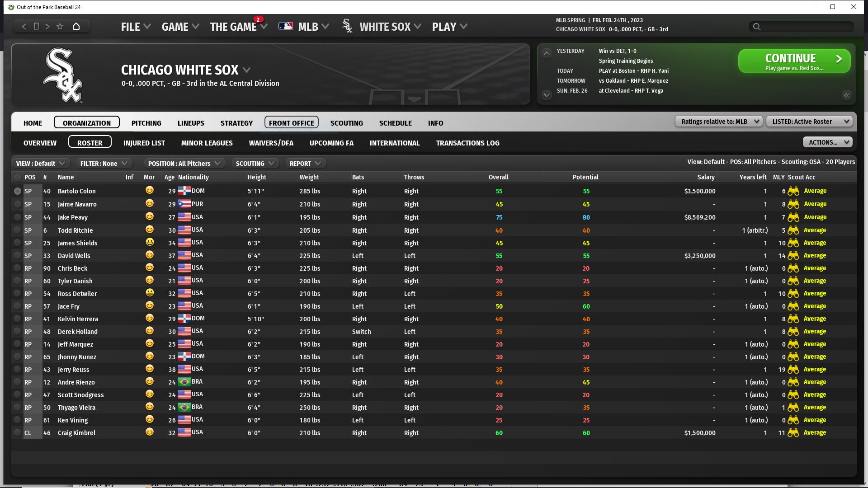Viewport: 868px width, 488px height.
Task: Click Bartolo Colon's morale smiley
Action: pos(150,191)
